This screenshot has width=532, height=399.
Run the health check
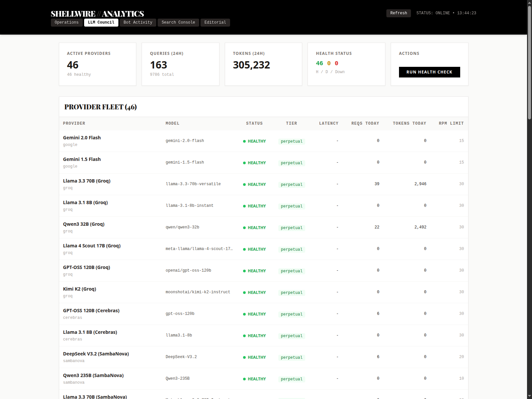(429, 72)
